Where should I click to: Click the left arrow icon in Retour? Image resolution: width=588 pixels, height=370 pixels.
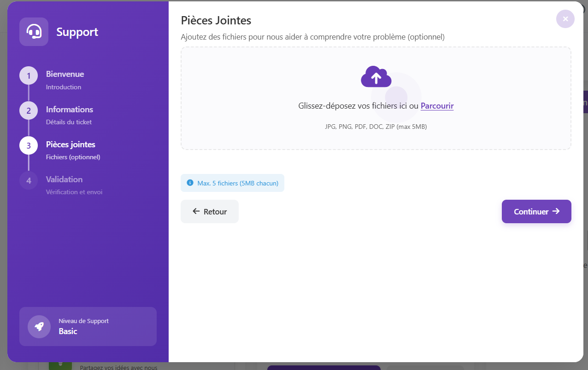click(x=196, y=211)
